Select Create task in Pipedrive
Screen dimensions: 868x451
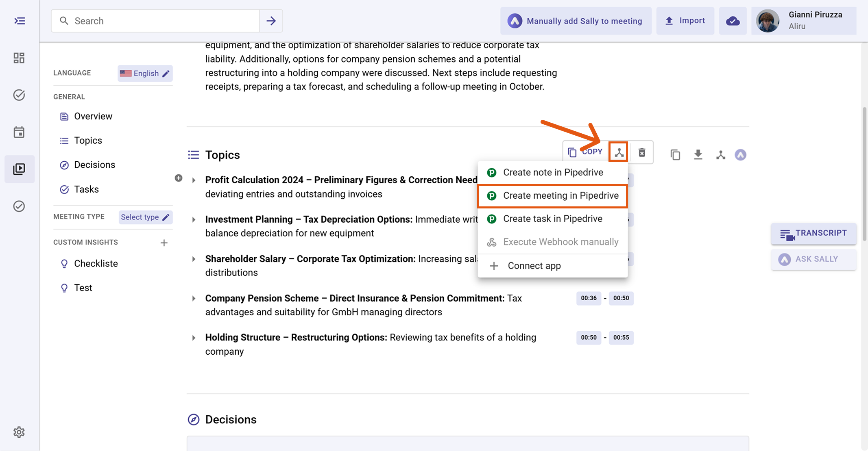coord(553,219)
